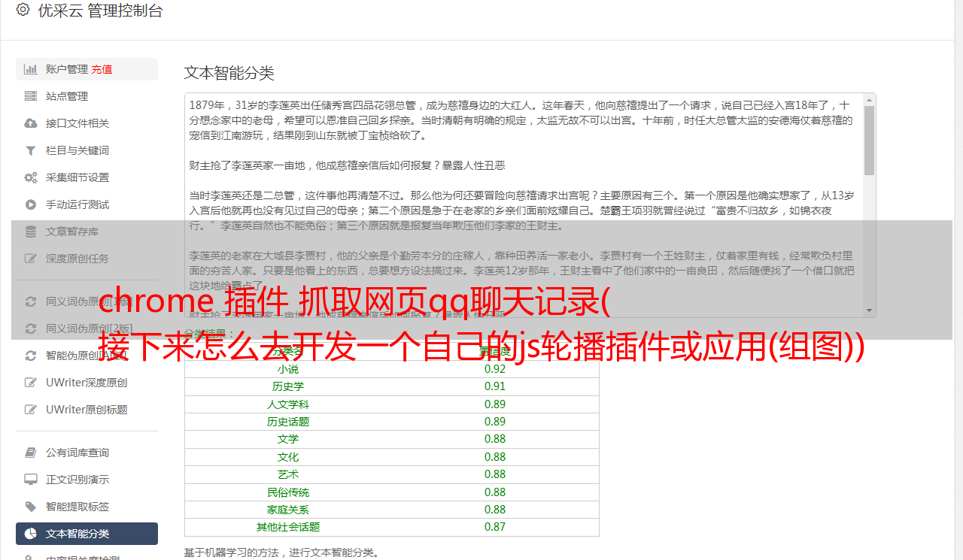Click the gears icon for 采集细节设置

30,177
